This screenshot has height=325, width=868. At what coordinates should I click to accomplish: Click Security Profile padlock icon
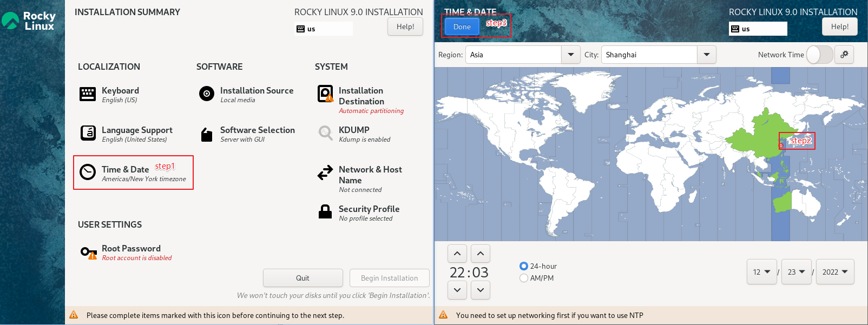[x=325, y=211]
